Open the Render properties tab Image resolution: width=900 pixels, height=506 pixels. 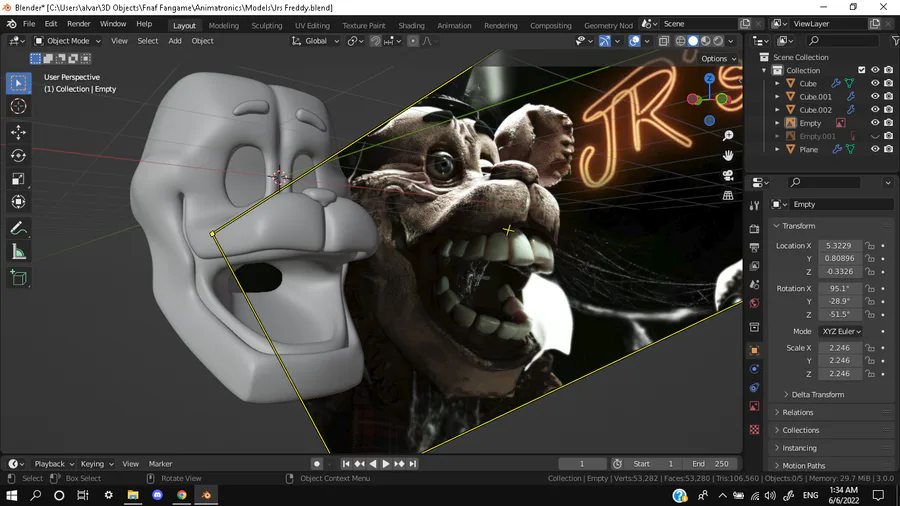point(754,229)
